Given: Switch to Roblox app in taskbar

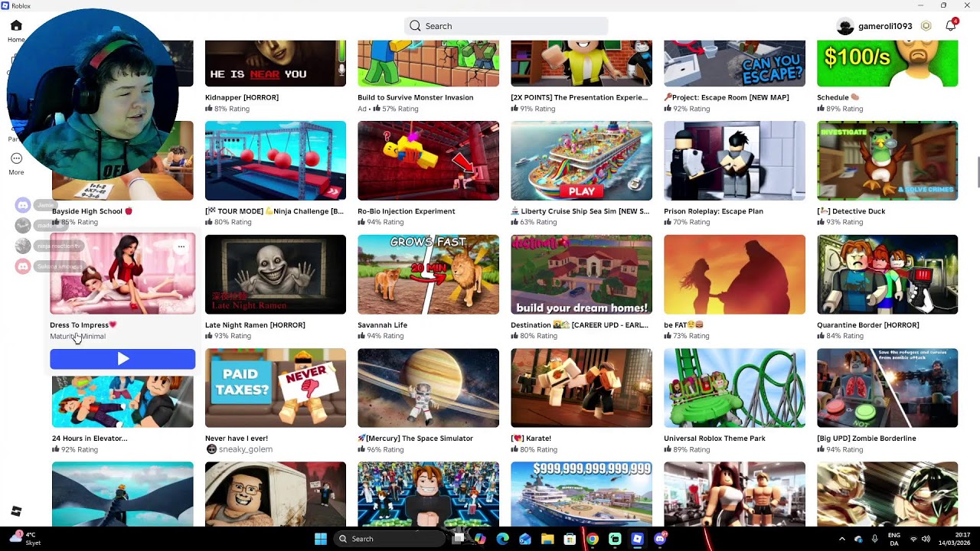Looking at the screenshot, I should point(637,539).
